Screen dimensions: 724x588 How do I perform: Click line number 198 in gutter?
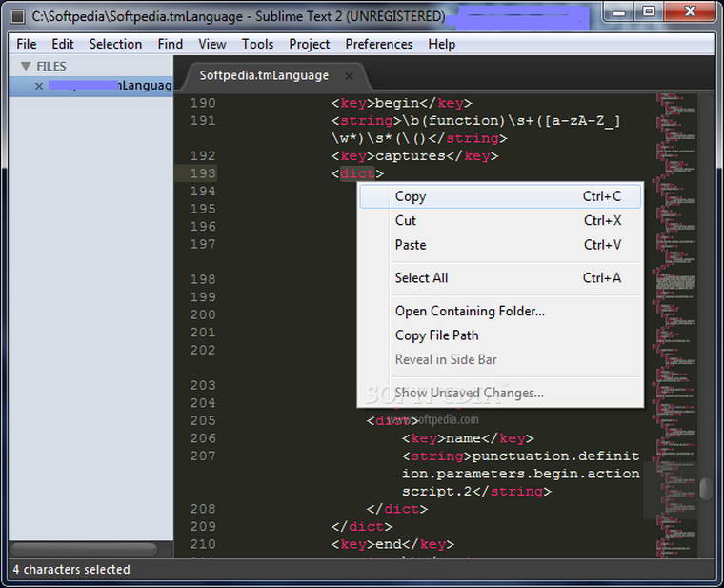[x=203, y=279]
